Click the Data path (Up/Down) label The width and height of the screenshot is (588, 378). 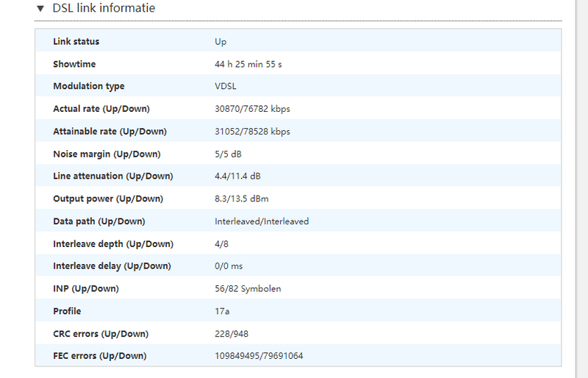click(98, 221)
